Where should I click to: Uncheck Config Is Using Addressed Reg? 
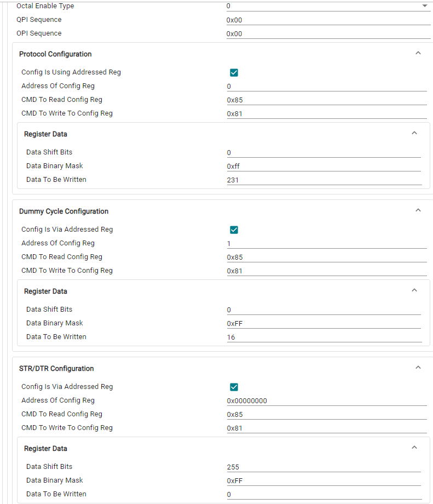click(x=234, y=73)
